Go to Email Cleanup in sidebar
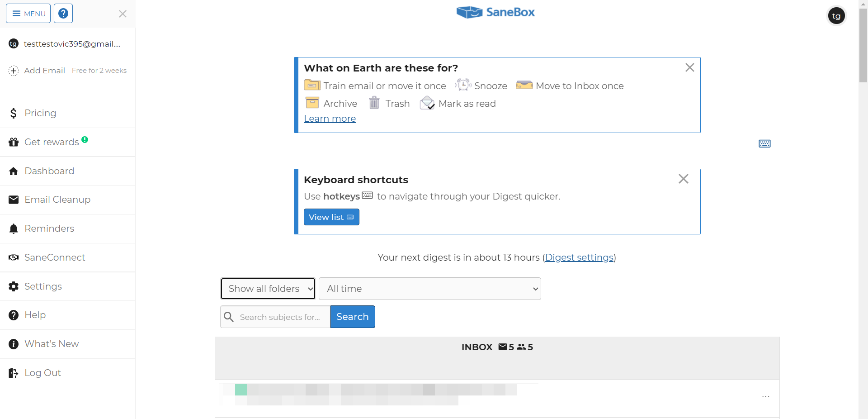This screenshot has height=419, width=868. tap(57, 200)
